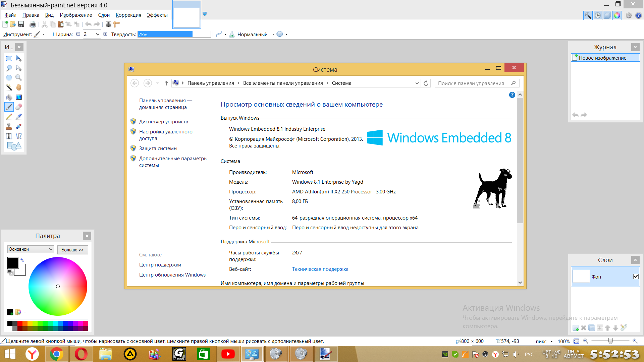Viewport: 644px width, 362px height.
Task: Select the Move Selected Pixels tool
Action: coord(19,59)
